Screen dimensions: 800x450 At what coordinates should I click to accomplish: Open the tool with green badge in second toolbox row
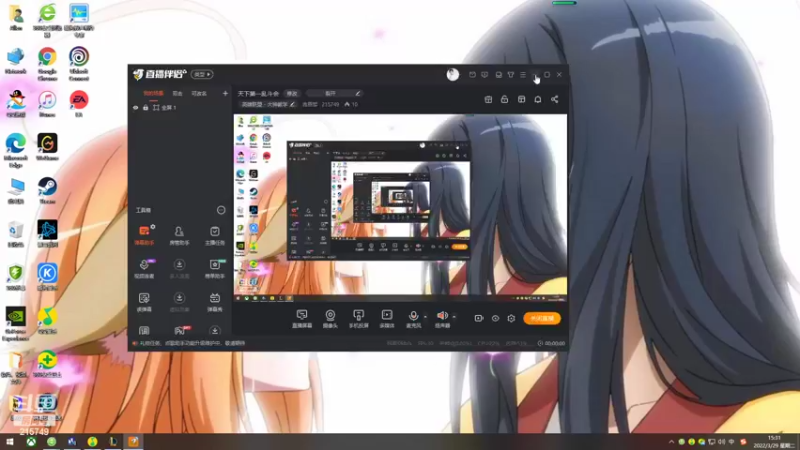[215, 268]
